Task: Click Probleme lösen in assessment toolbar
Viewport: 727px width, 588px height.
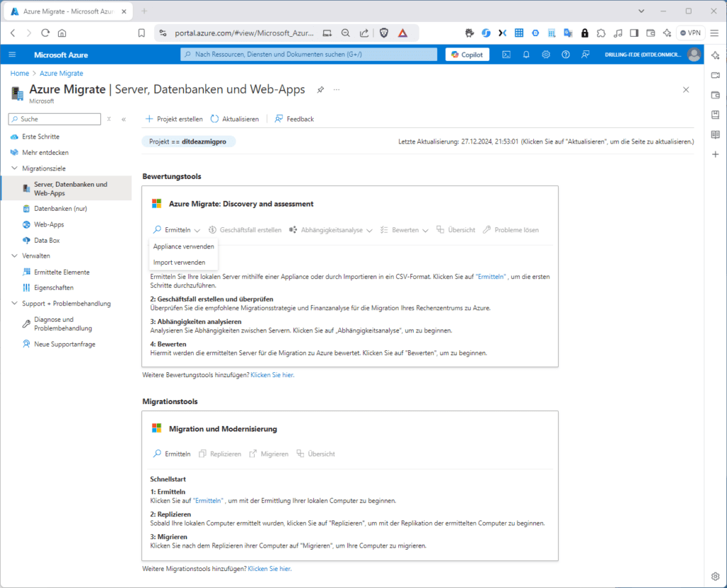Action: pyautogui.click(x=511, y=230)
